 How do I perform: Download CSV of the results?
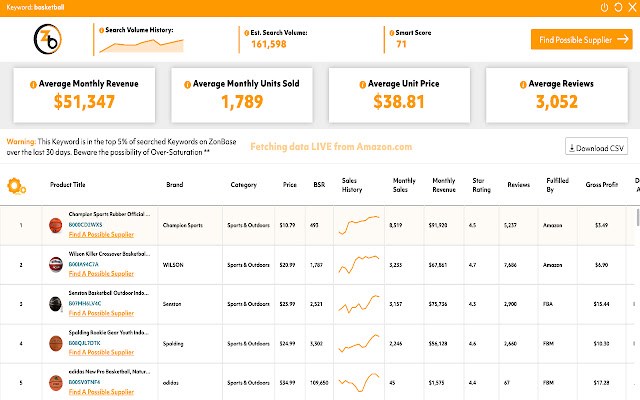pos(597,148)
